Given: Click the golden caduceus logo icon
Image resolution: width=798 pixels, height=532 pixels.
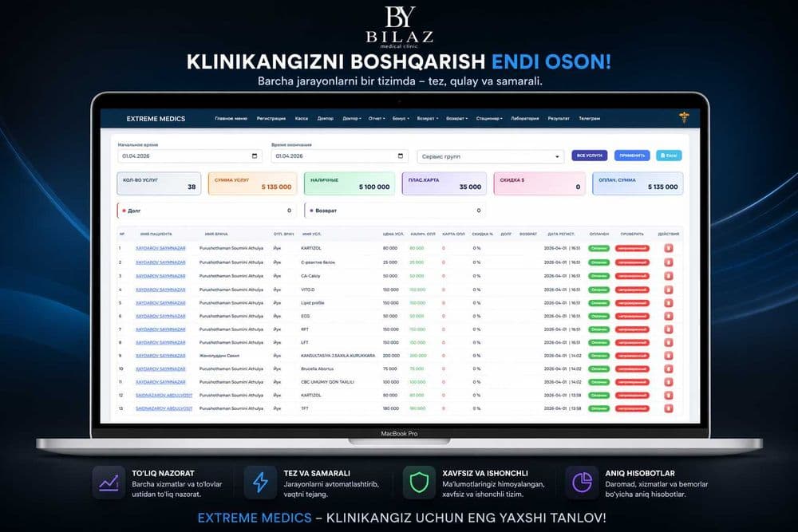Looking at the screenshot, I should coord(684,117).
